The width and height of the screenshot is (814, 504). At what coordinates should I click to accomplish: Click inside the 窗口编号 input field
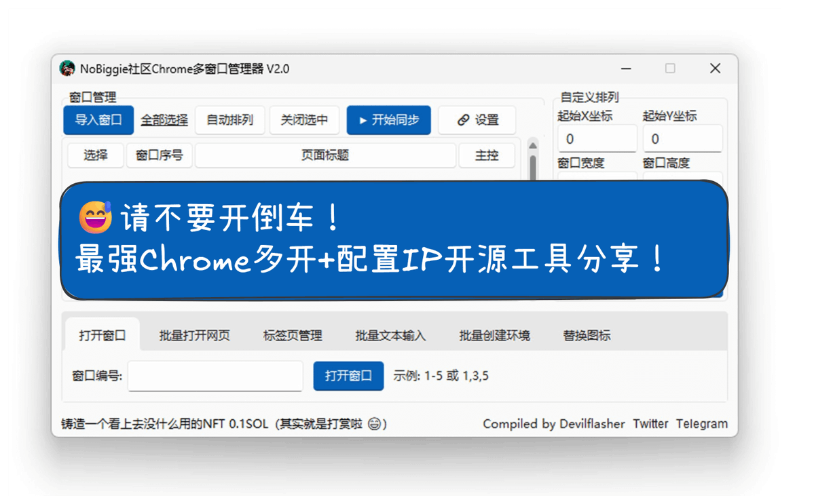215,376
